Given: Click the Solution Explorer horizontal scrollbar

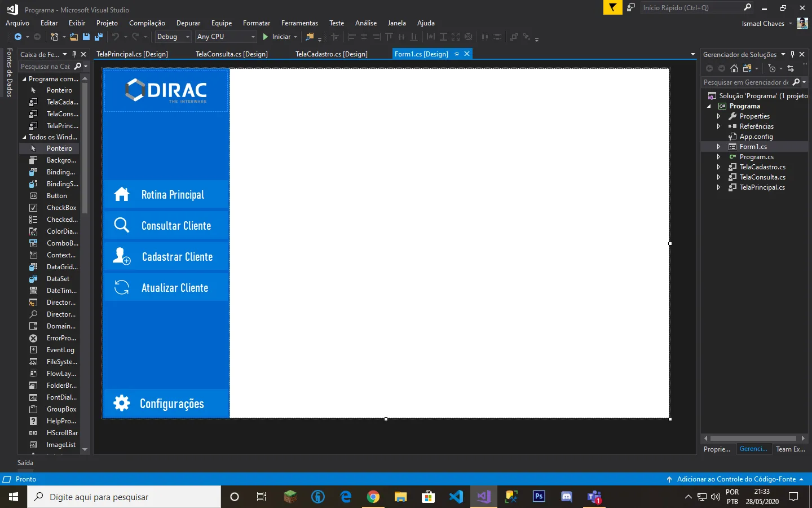Looking at the screenshot, I should coord(753,438).
